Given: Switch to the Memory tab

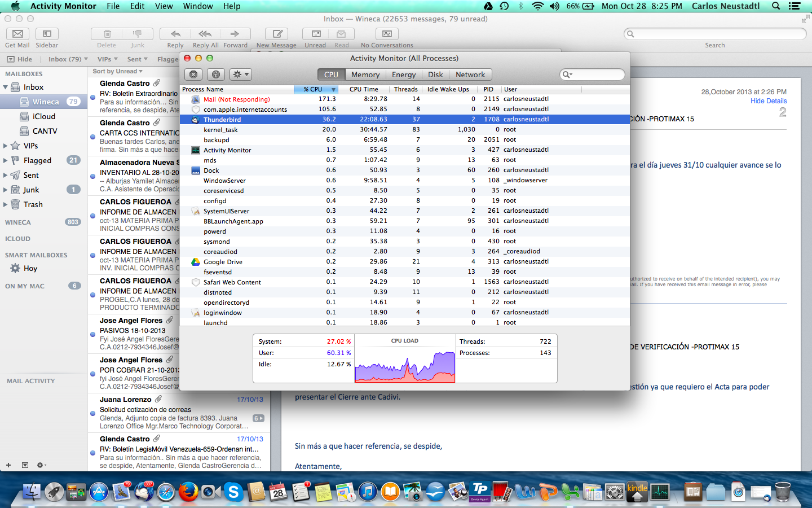Looking at the screenshot, I should point(365,75).
